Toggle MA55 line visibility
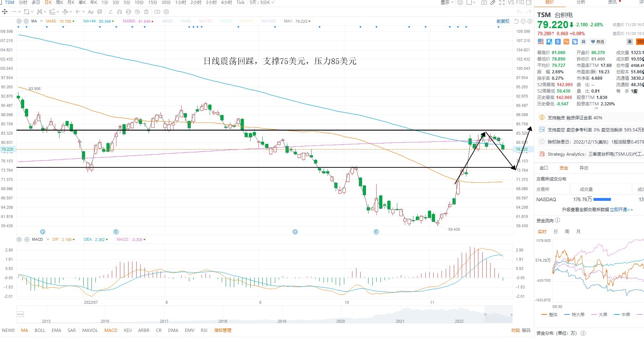The width and height of the screenshot is (644, 339). point(60,21)
